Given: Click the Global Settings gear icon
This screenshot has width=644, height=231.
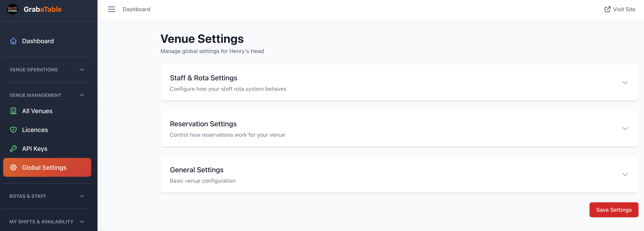Looking at the screenshot, I should click(13, 167).
